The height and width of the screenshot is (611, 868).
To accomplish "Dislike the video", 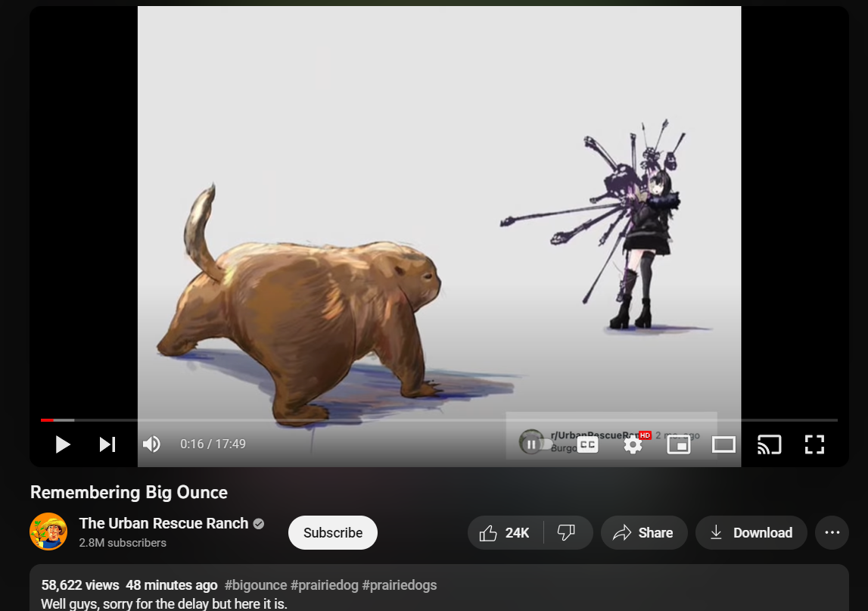I will 567,533.
